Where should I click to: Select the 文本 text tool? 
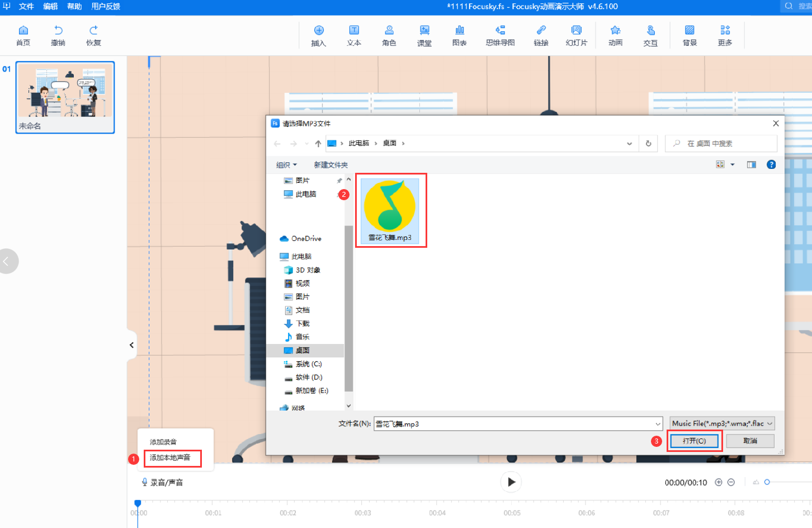[x=354, y=36]
